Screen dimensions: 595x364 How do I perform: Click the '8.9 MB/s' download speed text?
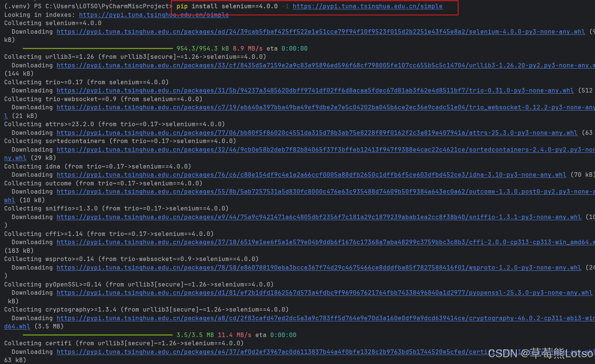[248, 49]
